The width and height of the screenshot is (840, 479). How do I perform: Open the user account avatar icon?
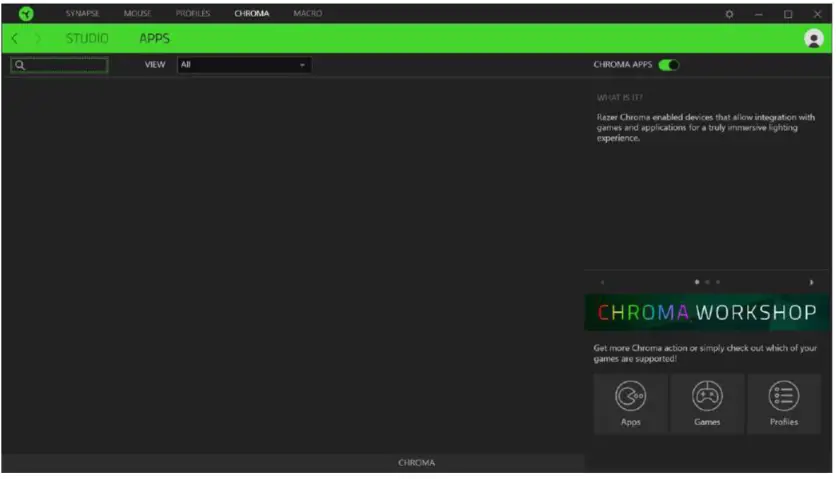[x=814, y=39]
